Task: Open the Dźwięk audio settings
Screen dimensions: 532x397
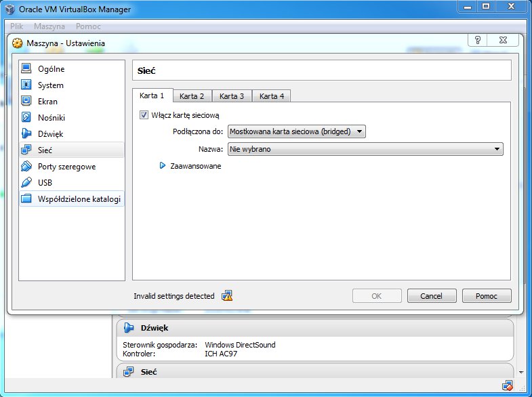Action: click(72, 134)
